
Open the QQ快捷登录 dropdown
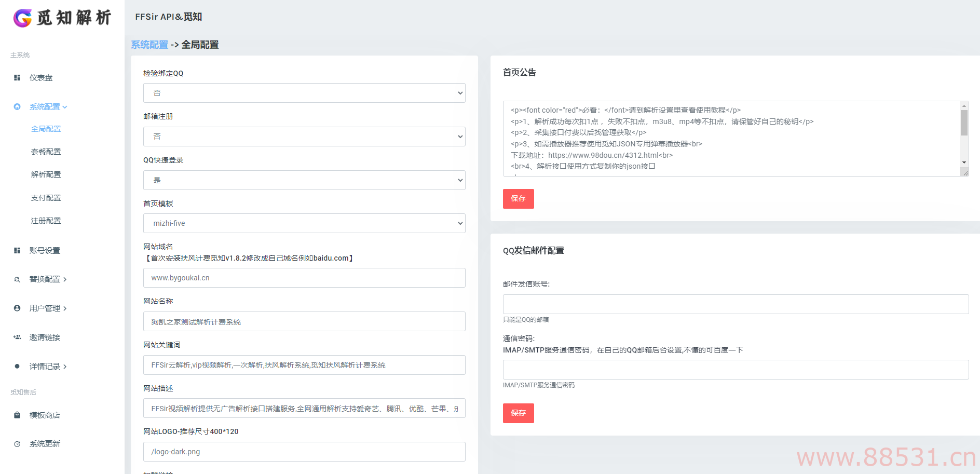pyautogui.click(x=304, y=180)
